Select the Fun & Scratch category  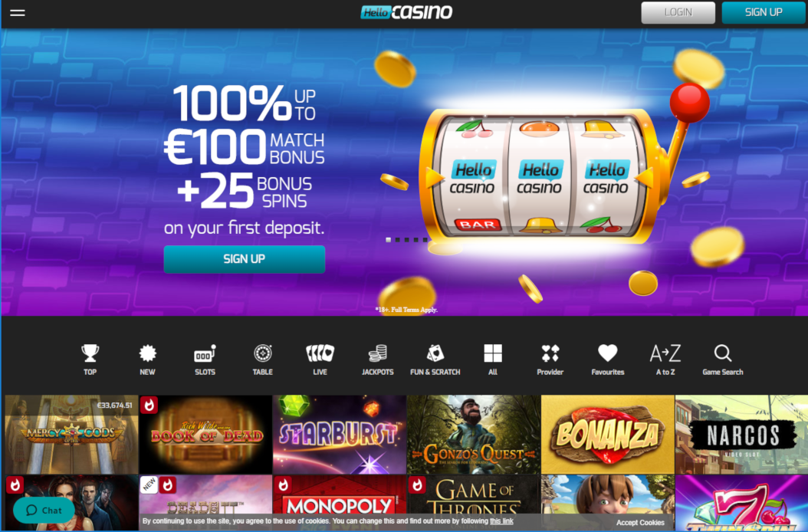point(435,360)
